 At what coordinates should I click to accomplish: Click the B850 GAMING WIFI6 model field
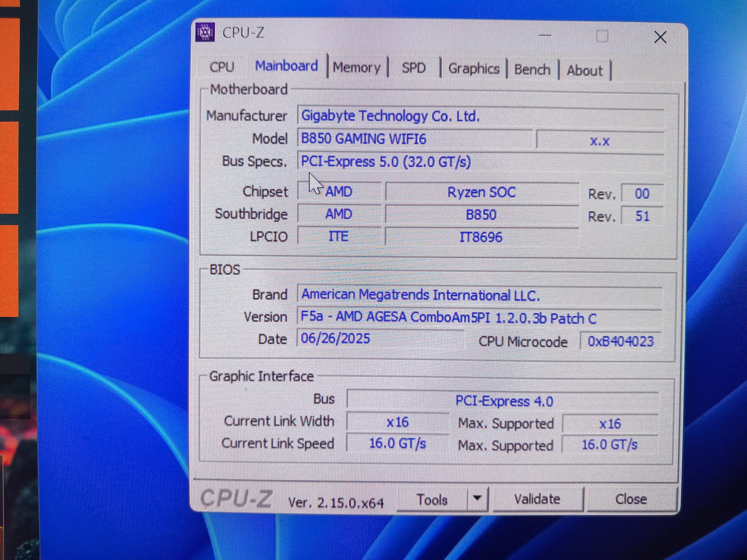click(415, 139)
